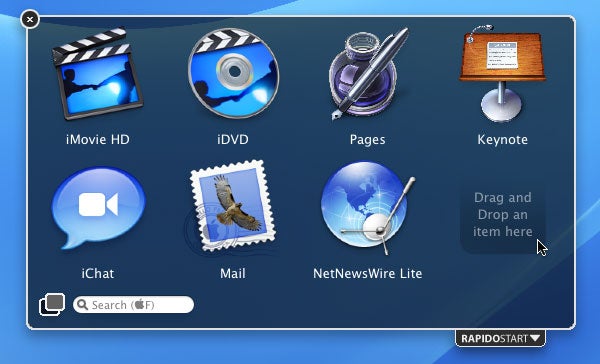600x364 pixels.
Task: Click the stacked windows icon beside search
Action: click(x=52, y=305)
